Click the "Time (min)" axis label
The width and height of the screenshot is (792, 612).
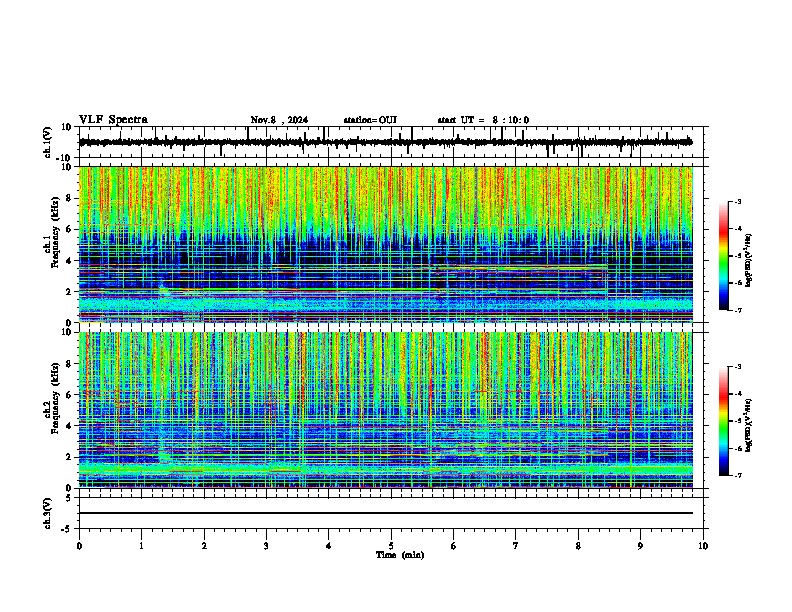(x=400, y=555)
